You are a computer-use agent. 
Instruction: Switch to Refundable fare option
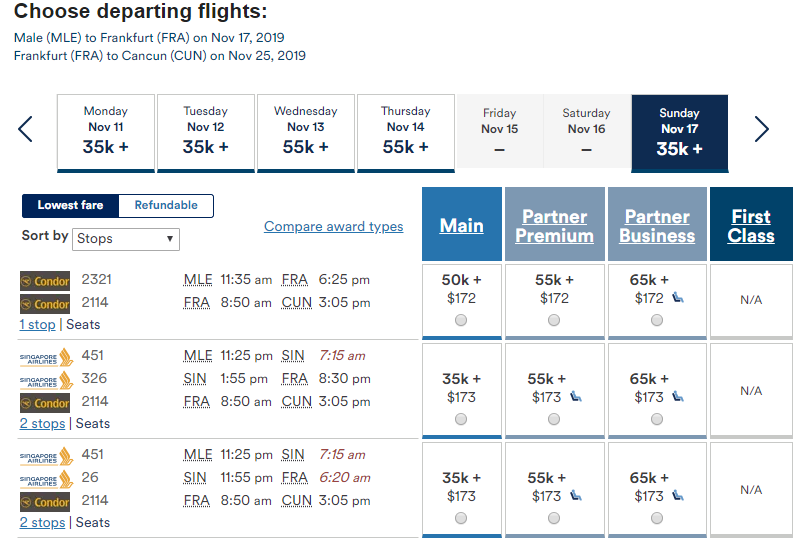[x=166, y=205]
